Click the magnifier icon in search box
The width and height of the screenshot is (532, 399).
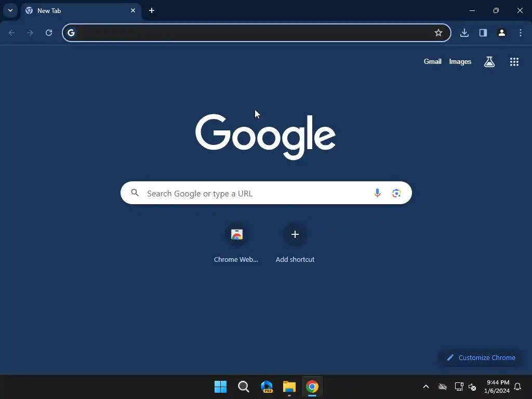pyautogui.click(x=135, y=193)
